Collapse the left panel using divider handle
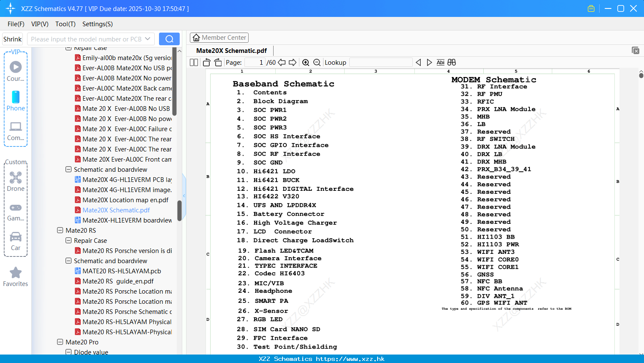This screenshot has width=644, height=363. tap(184, 195)
